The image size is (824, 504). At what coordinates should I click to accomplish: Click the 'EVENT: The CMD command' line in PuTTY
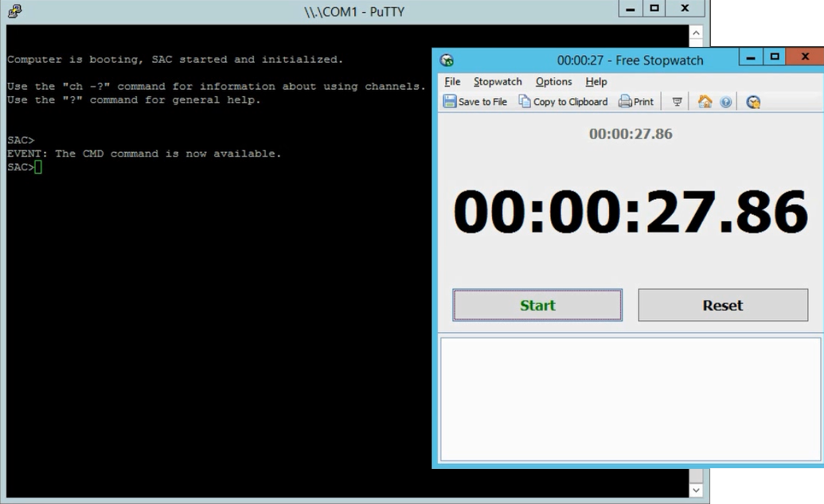tap(144, 154)
